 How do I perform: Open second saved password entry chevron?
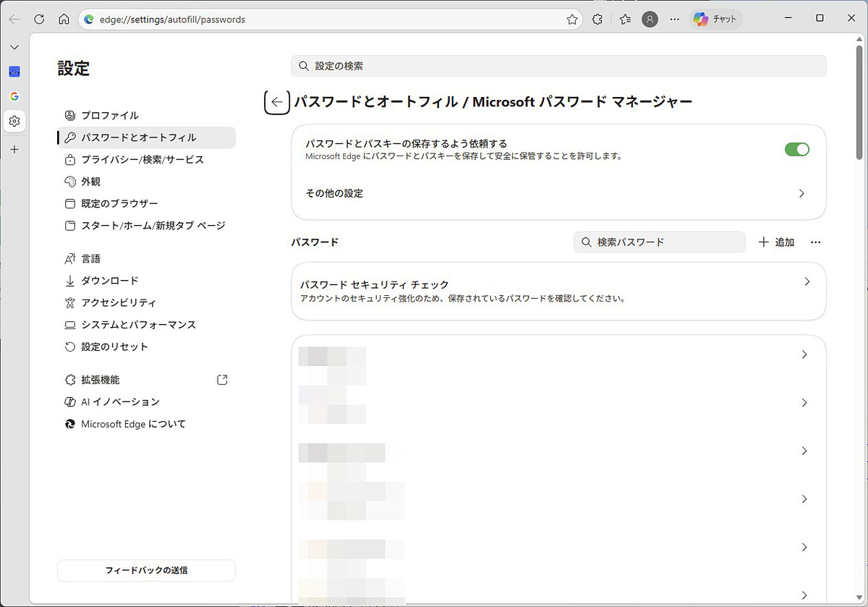coord(804,403)
